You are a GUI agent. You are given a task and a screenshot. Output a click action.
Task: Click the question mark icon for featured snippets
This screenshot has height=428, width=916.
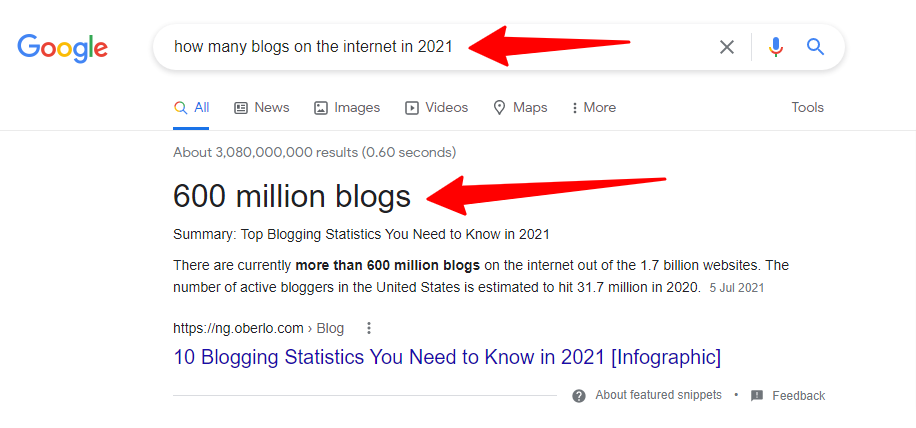(579, 396)
